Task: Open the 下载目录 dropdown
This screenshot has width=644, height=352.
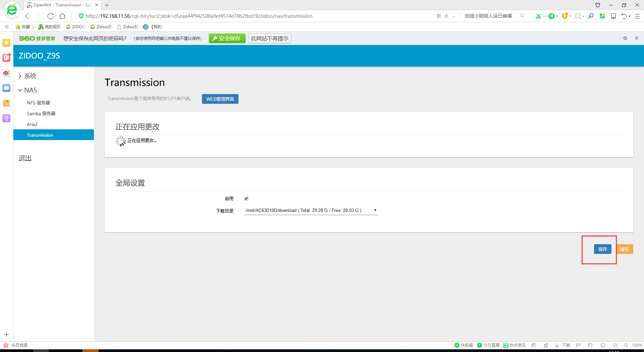Action: pos(311,211)
